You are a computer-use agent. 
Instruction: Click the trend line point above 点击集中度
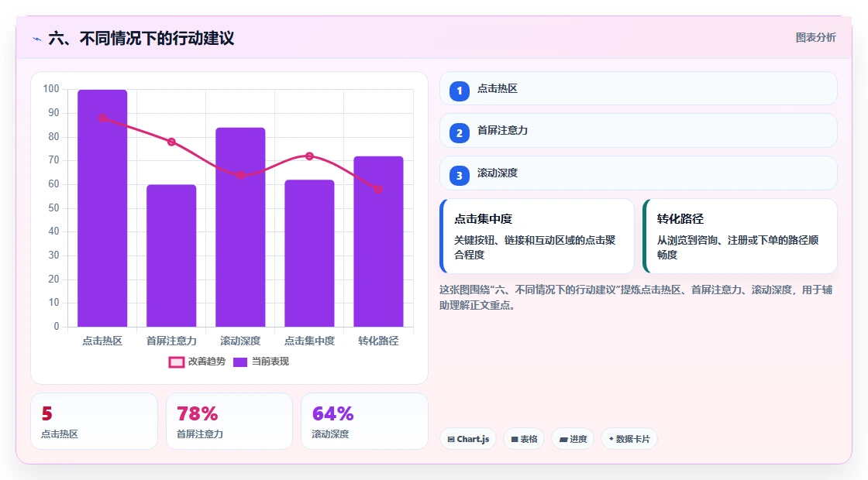click(x=309, y=156)
